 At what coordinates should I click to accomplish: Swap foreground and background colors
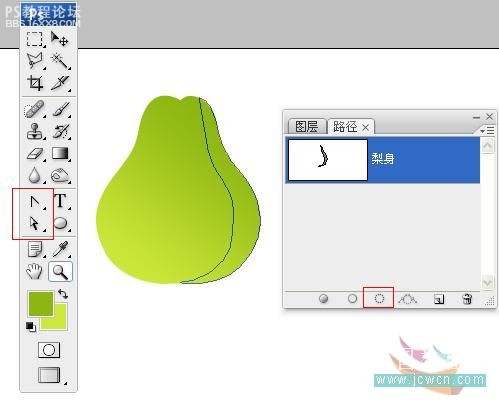point(63,294)
